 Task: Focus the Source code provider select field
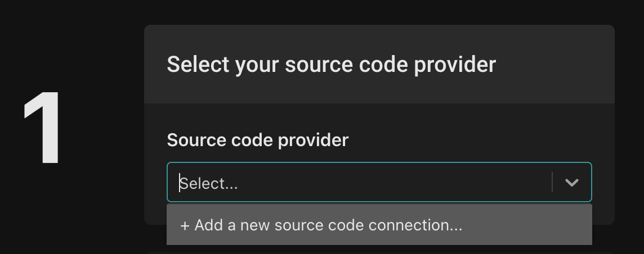click(360, 183)
